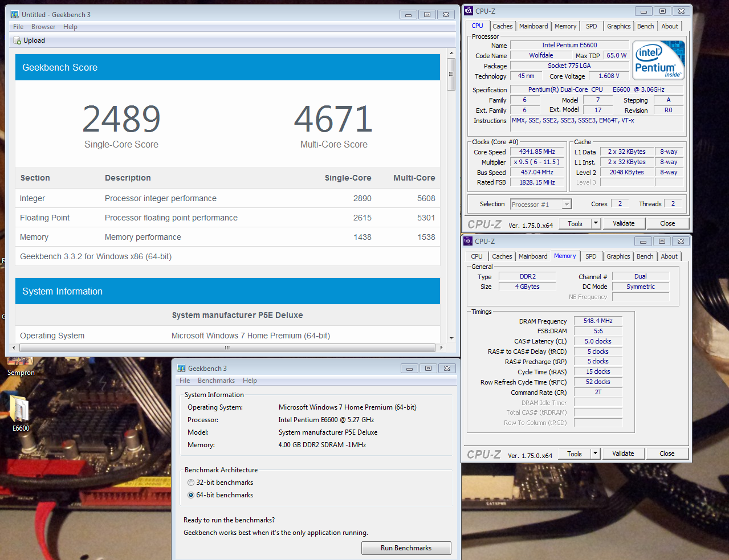The height and width of the screenshot is (560, 729).
Task: Expand Tools dropdown arrow in top CPU-Z
Action: coord(596,223)
